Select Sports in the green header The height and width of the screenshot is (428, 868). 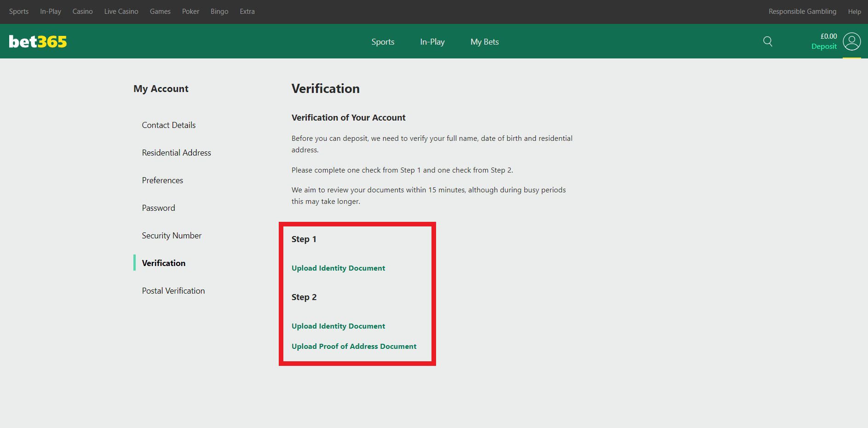point(383,42)
